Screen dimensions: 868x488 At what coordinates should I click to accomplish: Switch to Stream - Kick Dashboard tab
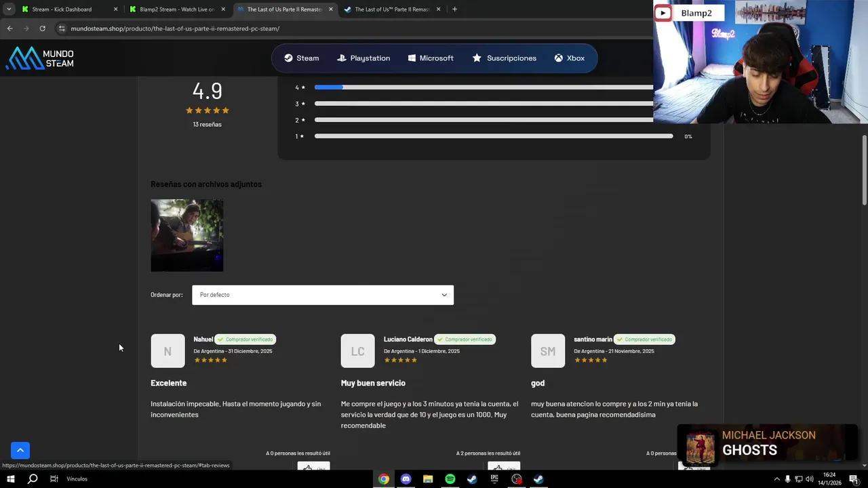(62, 9)
